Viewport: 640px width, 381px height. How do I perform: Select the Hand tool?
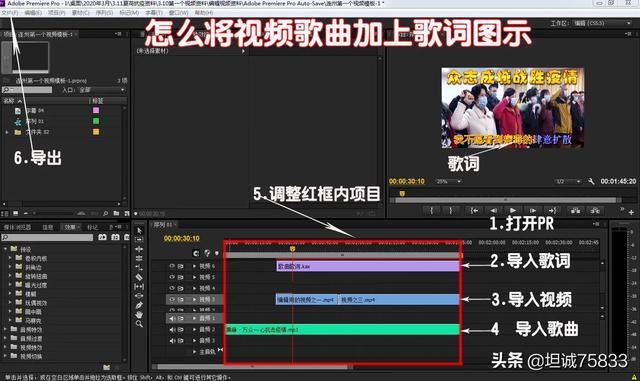tap(139, 314)
